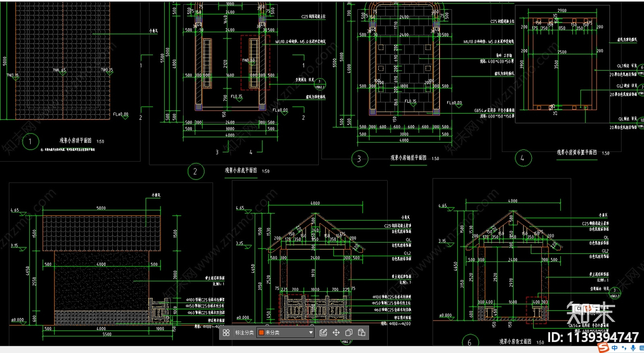This screenshot has height=353, width=644.
Task: Open the grid apps icon in annotation toolbar
Action: click(x=226, y=332)
